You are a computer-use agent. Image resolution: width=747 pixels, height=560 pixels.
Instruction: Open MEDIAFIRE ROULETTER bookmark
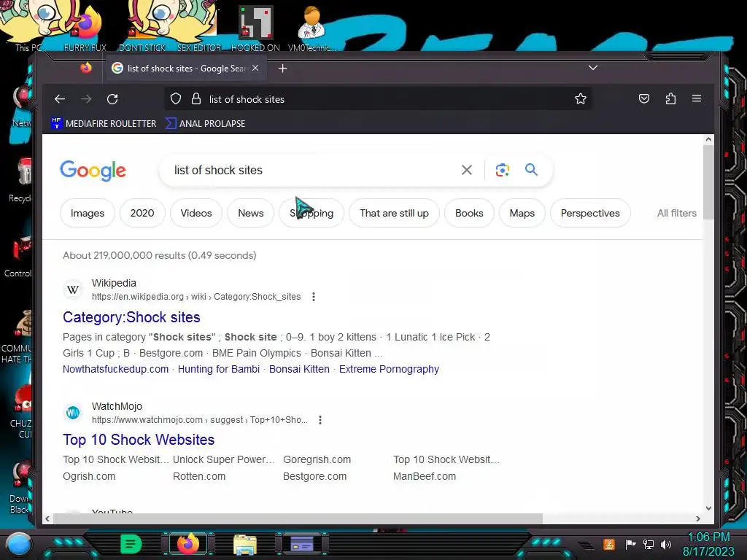pos(104,123)
